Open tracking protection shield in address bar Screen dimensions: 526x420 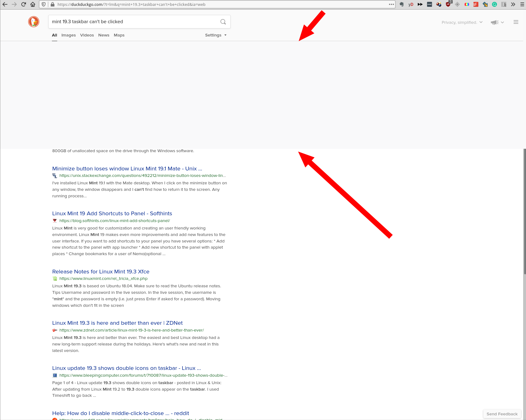click(x=44, y=4)
